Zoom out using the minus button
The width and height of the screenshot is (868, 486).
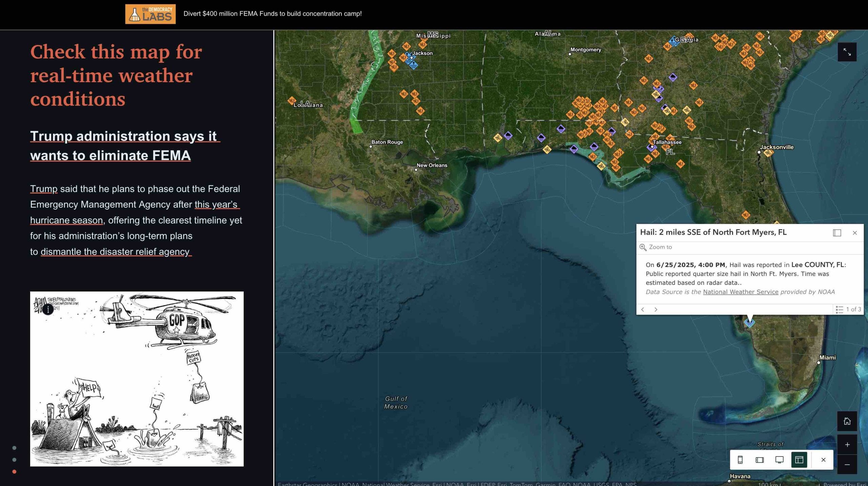pos(847,464)
